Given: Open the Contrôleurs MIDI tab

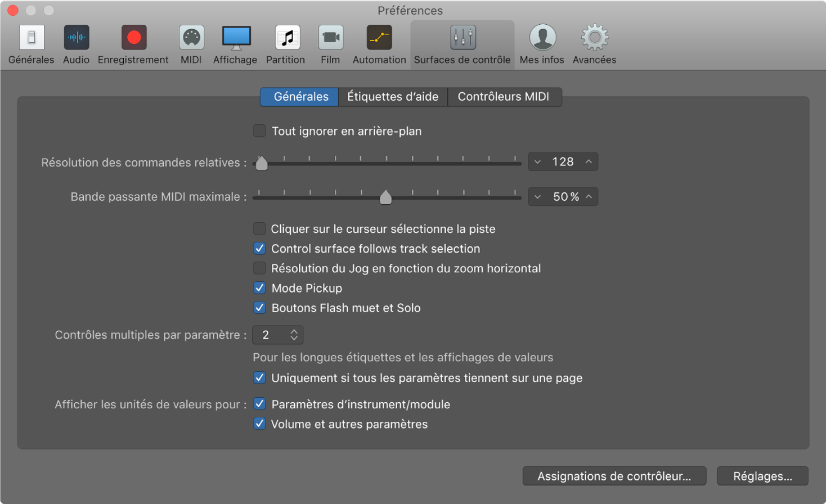Looking at the screenshot, I should coord(504,96).
